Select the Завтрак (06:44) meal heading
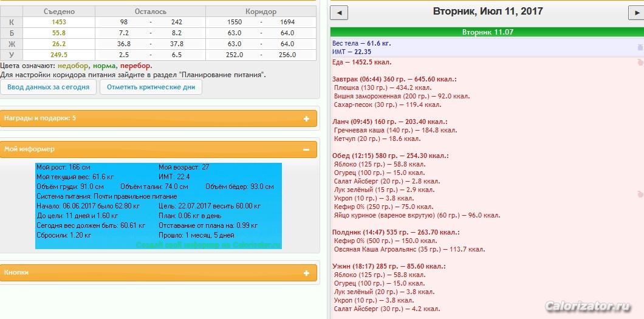Image resolution: width=644 pixels, height=319 pixels. (394, 79)
